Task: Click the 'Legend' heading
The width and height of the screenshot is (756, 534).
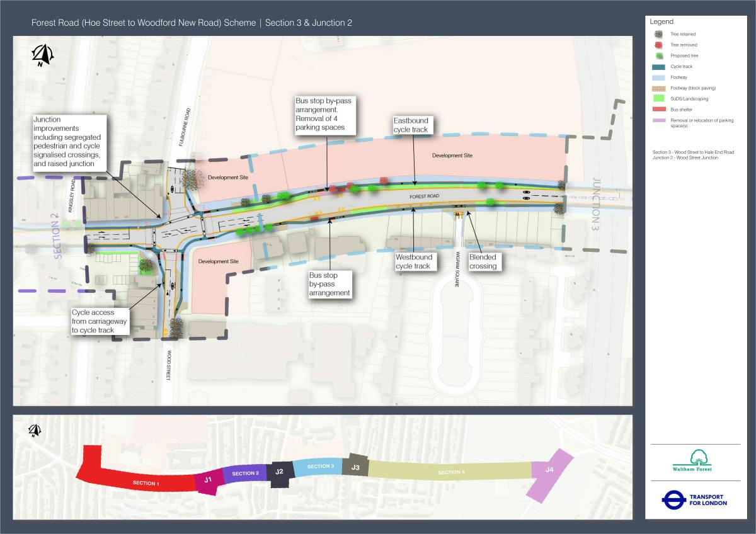Action: (x=661, y=21)
